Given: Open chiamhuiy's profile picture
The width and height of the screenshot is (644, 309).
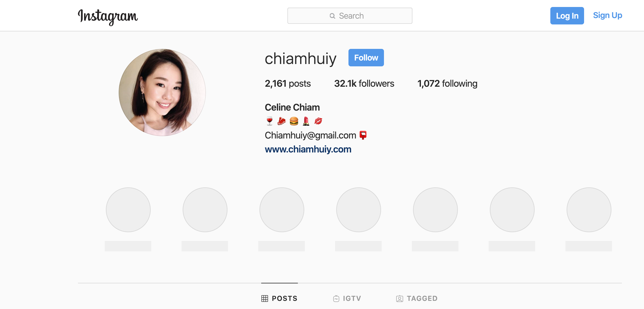Looking at the screenshot, I should tap(162, 93).
